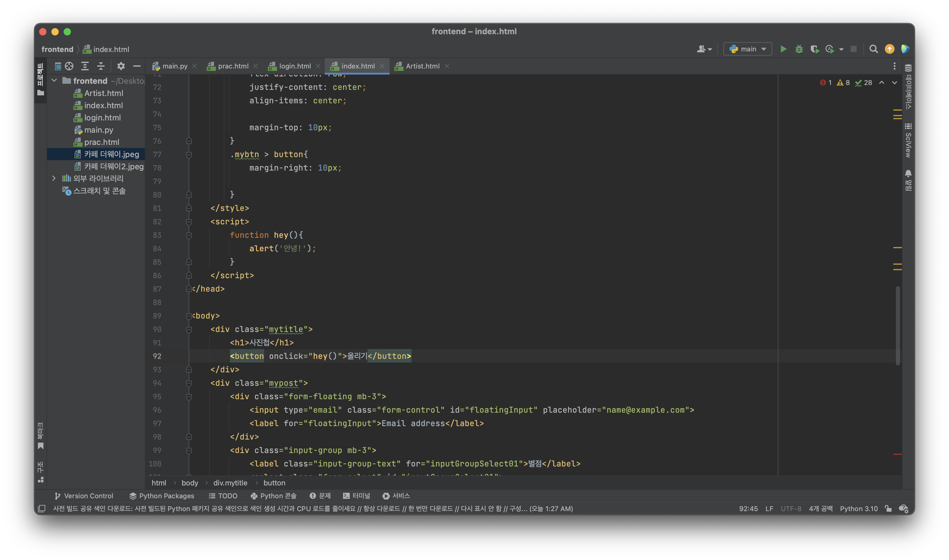Start debugging with the green bug icon

[x=799, y=49]
